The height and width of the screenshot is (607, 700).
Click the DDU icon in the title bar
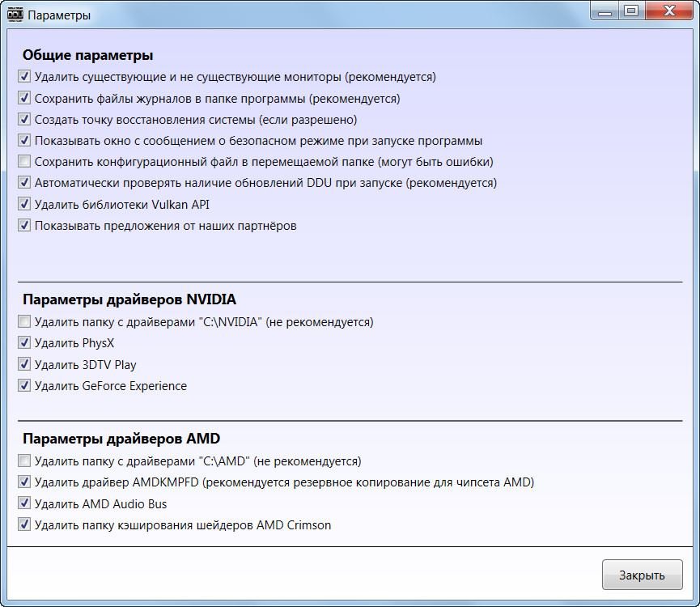point(15,15)
